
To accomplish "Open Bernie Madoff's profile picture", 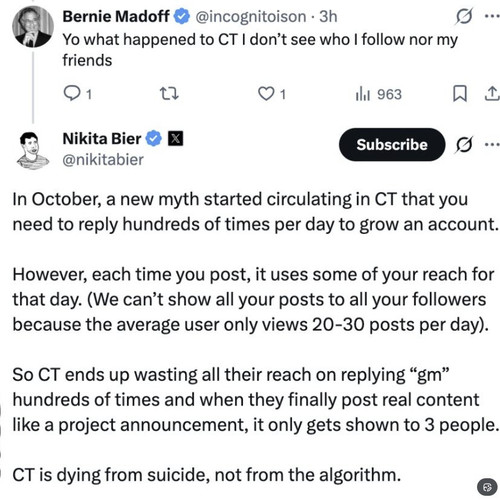I will click(33, 26).
